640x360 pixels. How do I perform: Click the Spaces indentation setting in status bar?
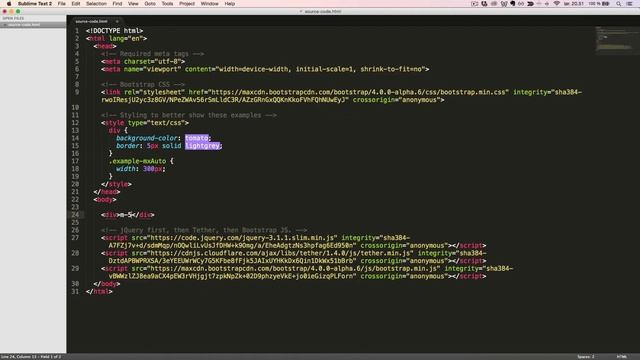pyautogui.click(x=586, y=357)
